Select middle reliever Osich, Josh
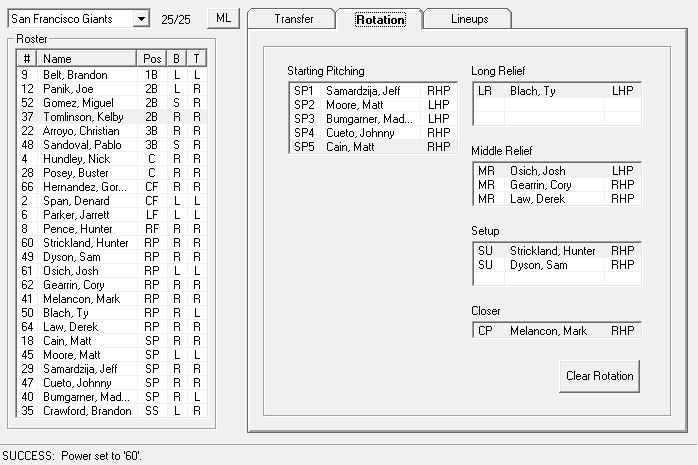 (555, 171)
